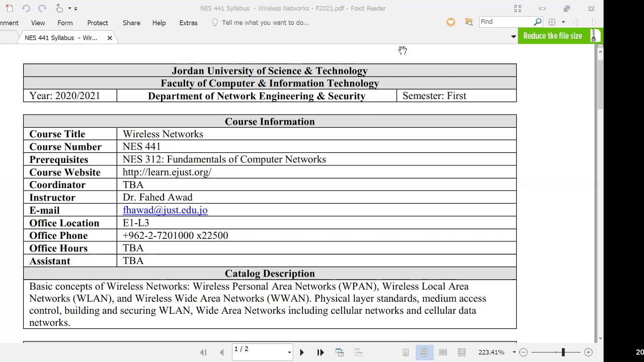Open the partially visible Comment tab
The height and width of the screenshot is (362, 644).
click(9, 23)
